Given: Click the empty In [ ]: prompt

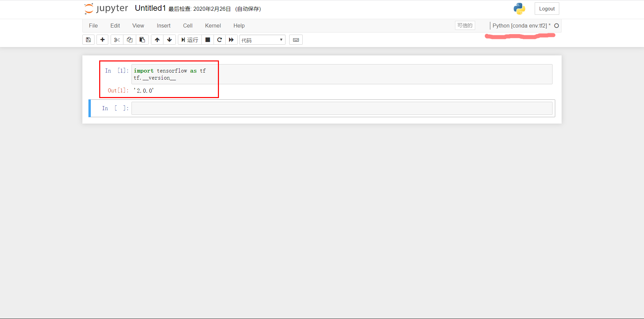Looking at the screenshot, I should pyautogui.click(x=115, y=108).
